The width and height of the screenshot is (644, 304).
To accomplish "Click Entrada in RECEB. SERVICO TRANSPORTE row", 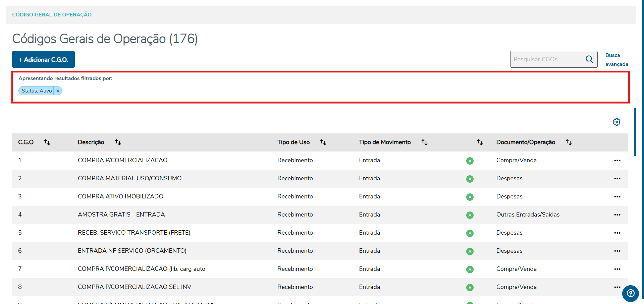I will coord(369,233).
